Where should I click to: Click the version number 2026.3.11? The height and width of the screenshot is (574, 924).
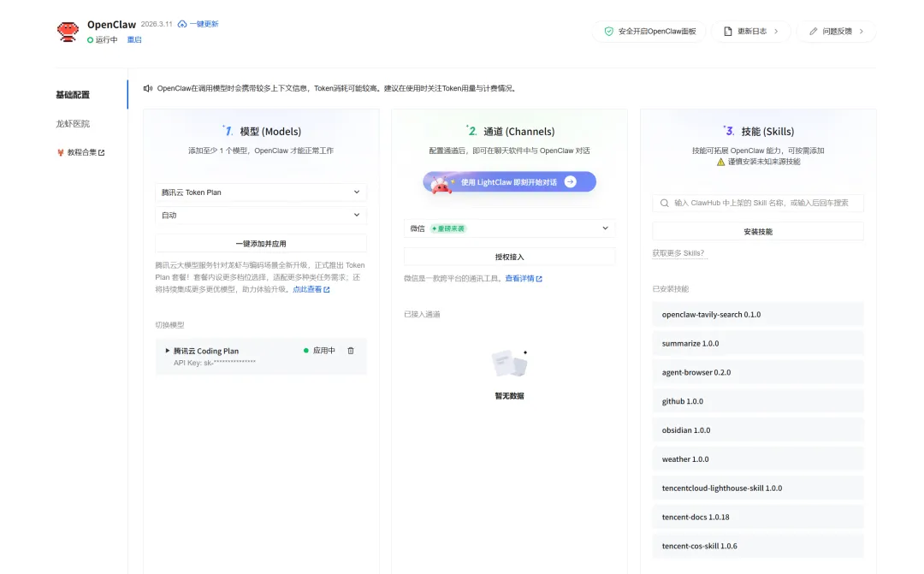tap(157, 24)
